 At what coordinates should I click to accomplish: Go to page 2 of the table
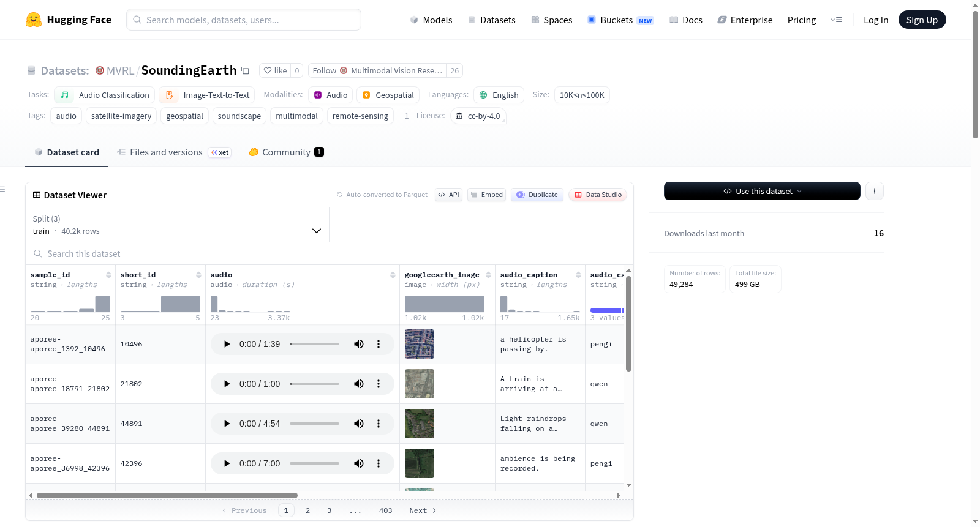pyautogui.click(x=307, y=510)
